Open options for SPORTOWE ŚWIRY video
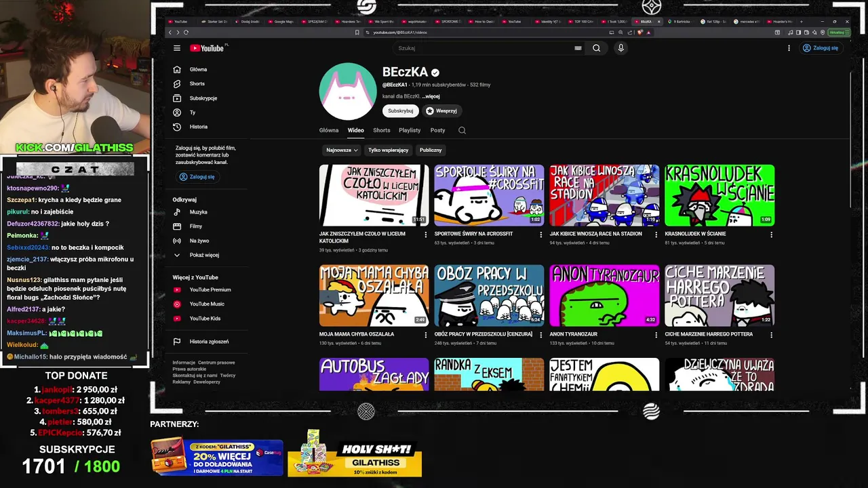Image resolution: width=868 pixels, height=488 pixels. 541,235
